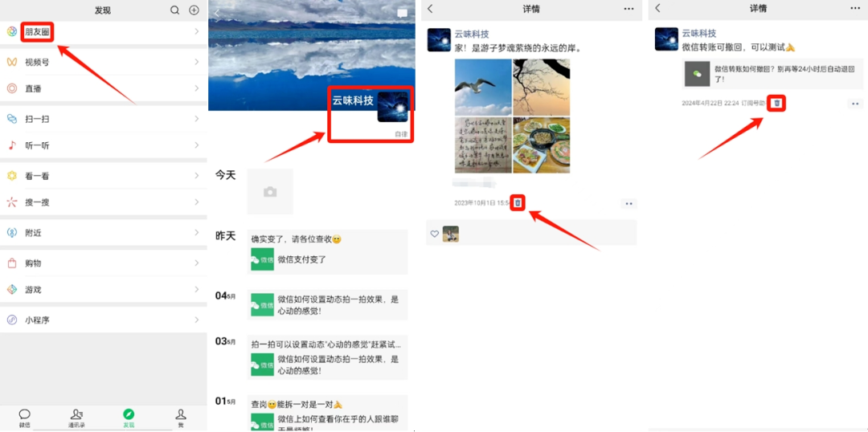Viewport: 868px width, 432px height.
Task: Switch to 微信 chats bottom tab
Action: point(24,418)
